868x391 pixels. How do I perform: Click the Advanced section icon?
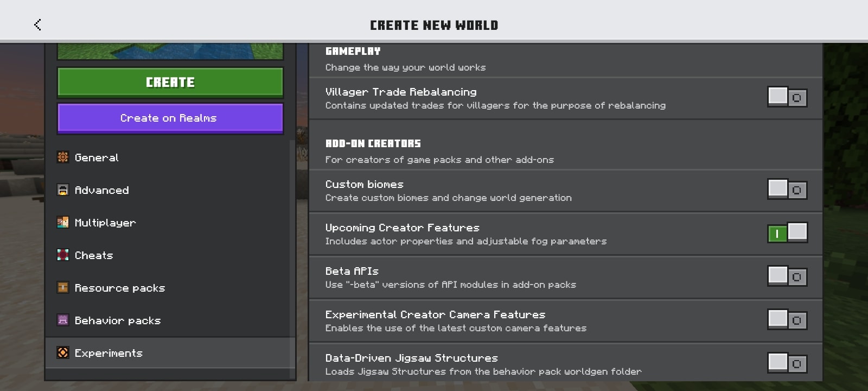[63, 190]
